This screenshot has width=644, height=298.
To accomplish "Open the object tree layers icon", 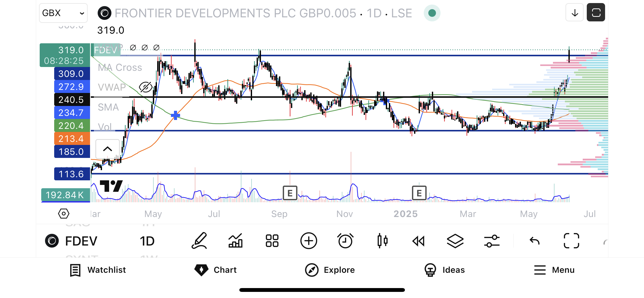I will 455,241.
